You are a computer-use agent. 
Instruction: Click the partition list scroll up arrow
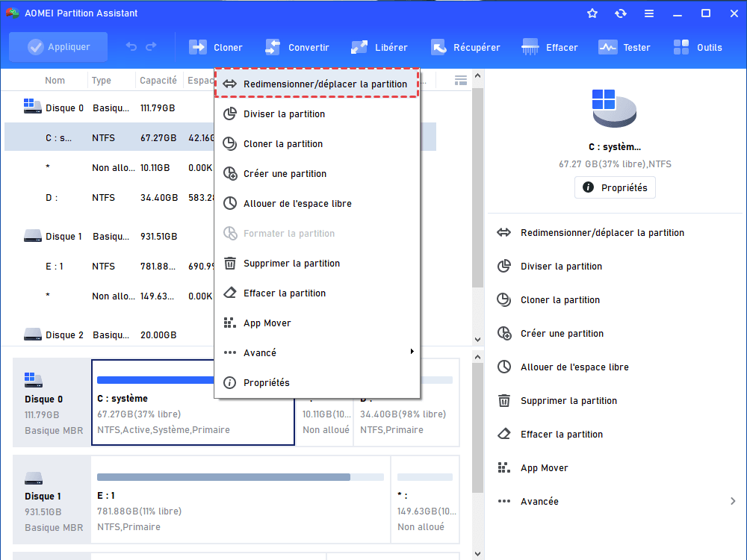478,75
